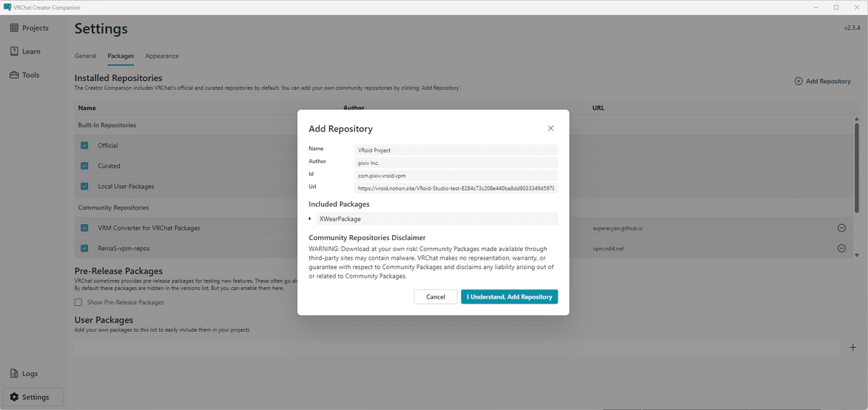Screen dimensions: 868x410
Task: Click the Name field showing VRoid Project
Action: [456, 150]
